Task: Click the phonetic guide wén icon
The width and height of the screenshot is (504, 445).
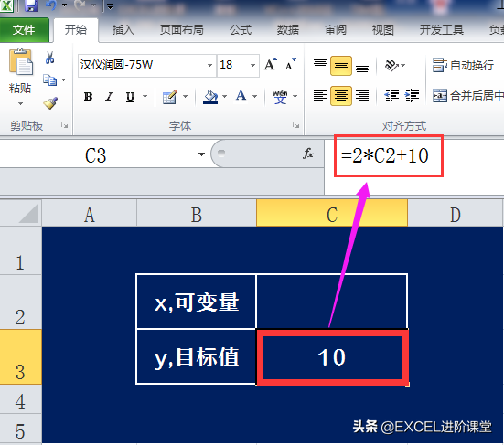Action: coord(280,96)
